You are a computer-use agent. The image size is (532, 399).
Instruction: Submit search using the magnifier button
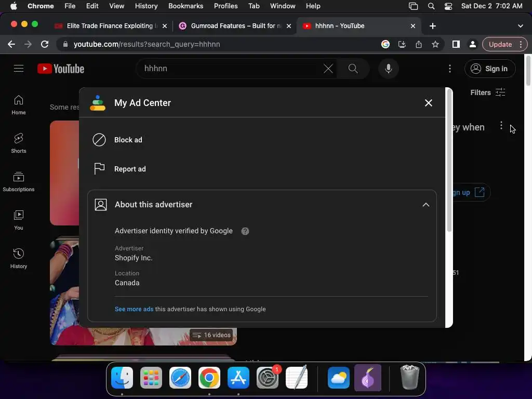353,69
